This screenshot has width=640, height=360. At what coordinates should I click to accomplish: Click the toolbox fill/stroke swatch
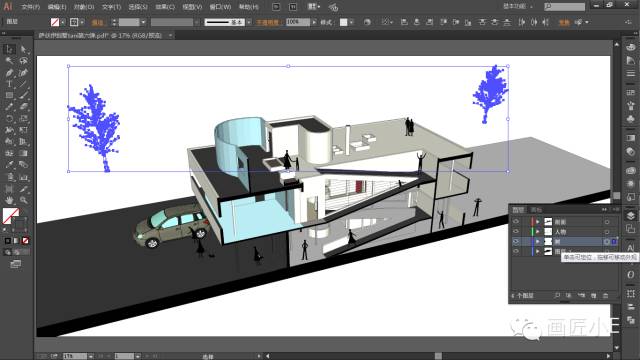(11, 216)
